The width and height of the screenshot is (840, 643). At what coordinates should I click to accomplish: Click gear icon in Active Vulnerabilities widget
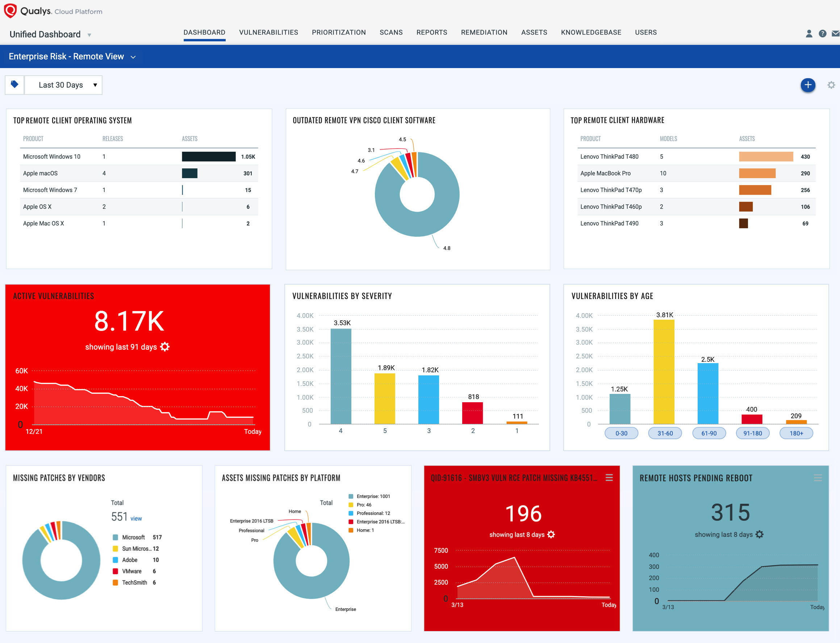click(164, 347)
